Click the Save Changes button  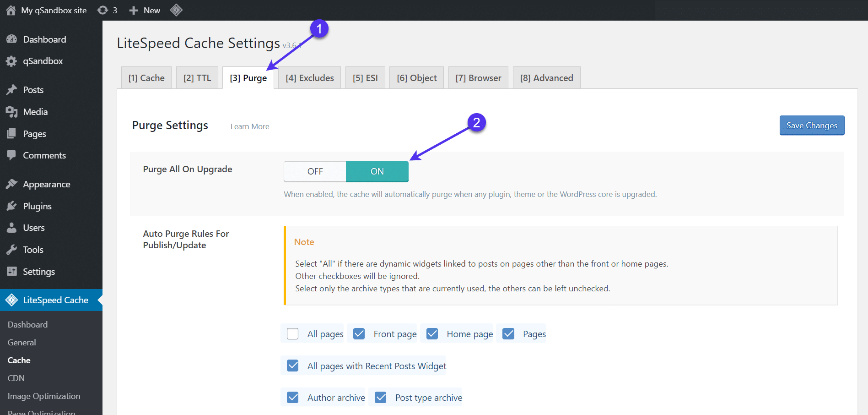pyautogui.click(x=811, y=125)
